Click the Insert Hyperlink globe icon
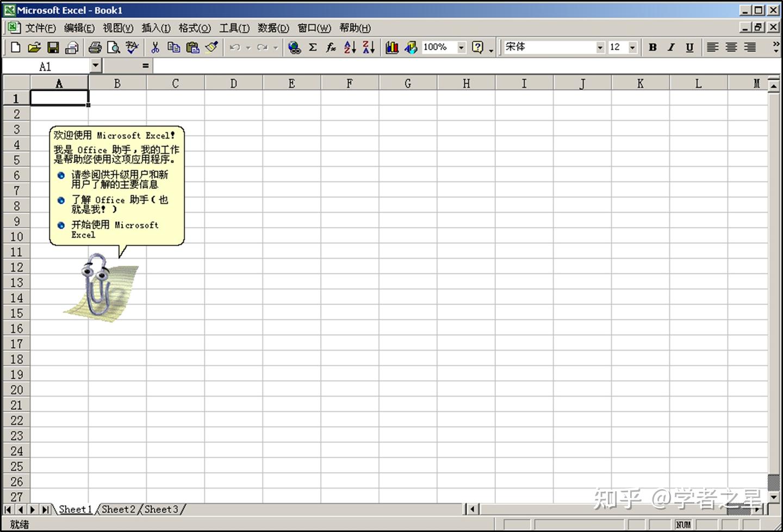 293,47
